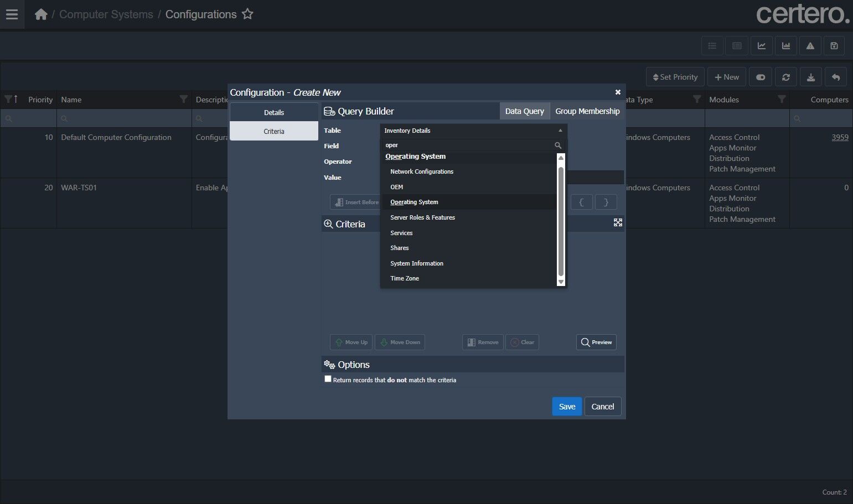The height and width of the screenshot is (504, 853).
Task: Collapse the Inventory Details table dropdown
Action: (560, 131)
